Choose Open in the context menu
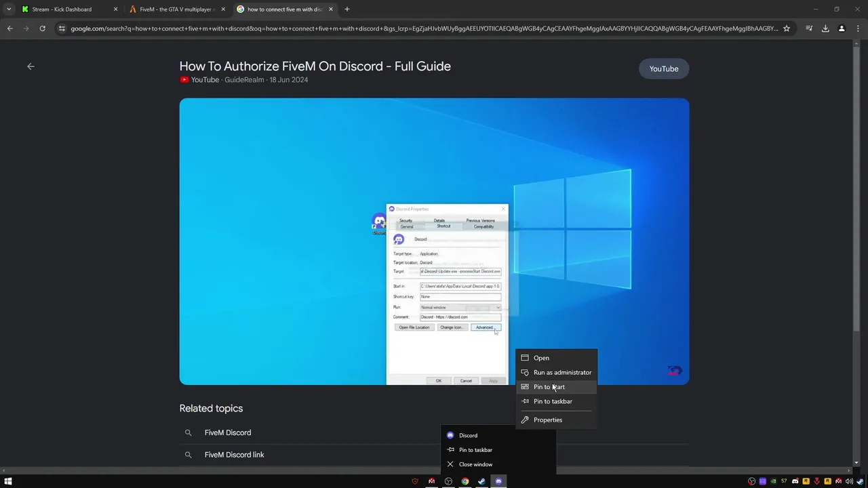Image resolution: width=868 pixels, height=488 pixels. point(556,358)
